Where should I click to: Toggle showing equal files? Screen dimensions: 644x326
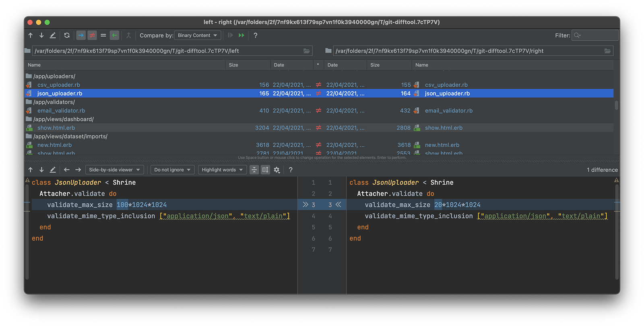point(103,35)
